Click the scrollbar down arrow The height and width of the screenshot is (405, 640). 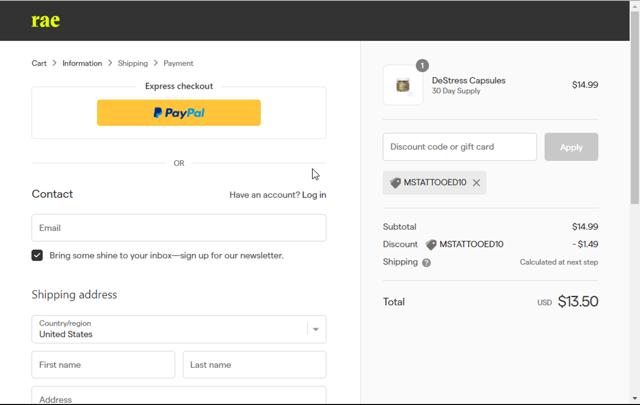point(635,398)
